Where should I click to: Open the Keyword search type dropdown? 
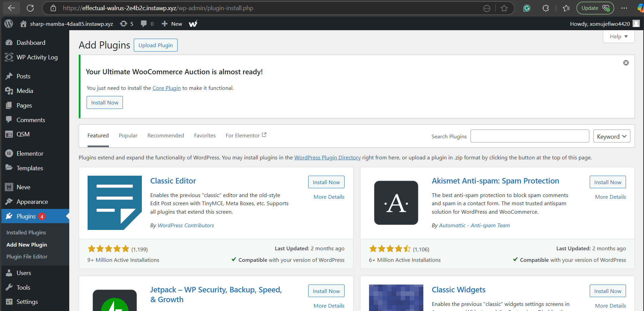[x=612, y=136]
